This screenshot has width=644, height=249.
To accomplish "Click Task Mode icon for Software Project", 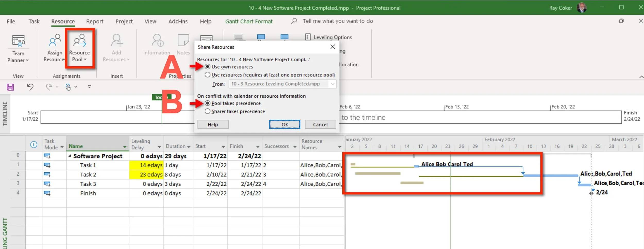I will pos(47,156).
